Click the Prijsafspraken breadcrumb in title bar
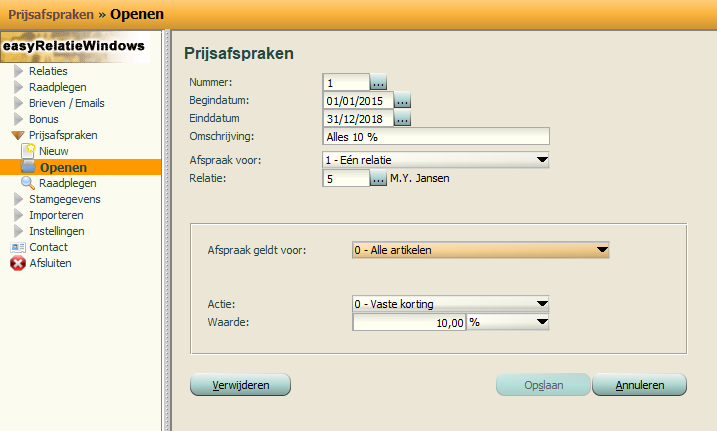This screenshot has width=717, height=431. point(51,15)
